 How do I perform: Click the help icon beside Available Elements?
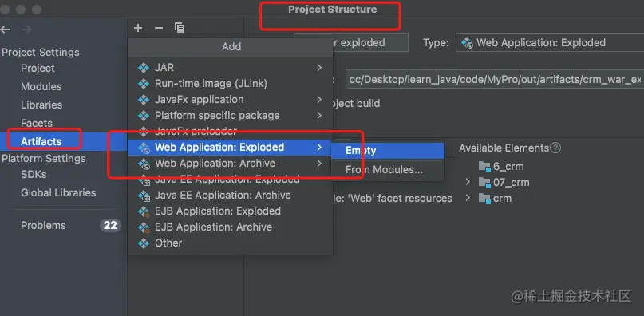(x=555, y=148)
